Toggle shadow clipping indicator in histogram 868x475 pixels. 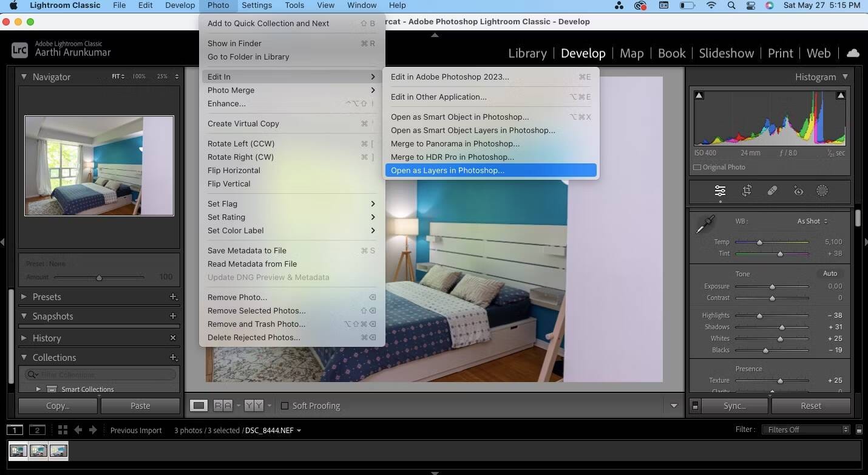click(x=699, y=95)
